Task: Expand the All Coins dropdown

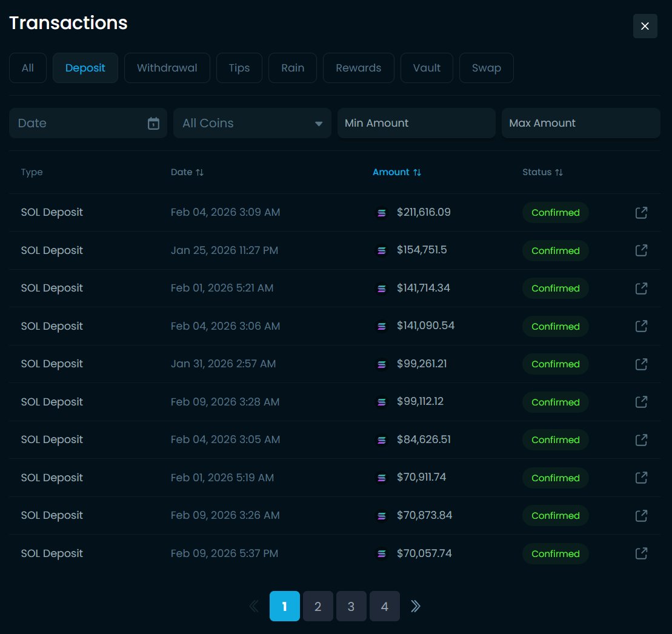Action: pyautogui.click(x=253, y=123)
